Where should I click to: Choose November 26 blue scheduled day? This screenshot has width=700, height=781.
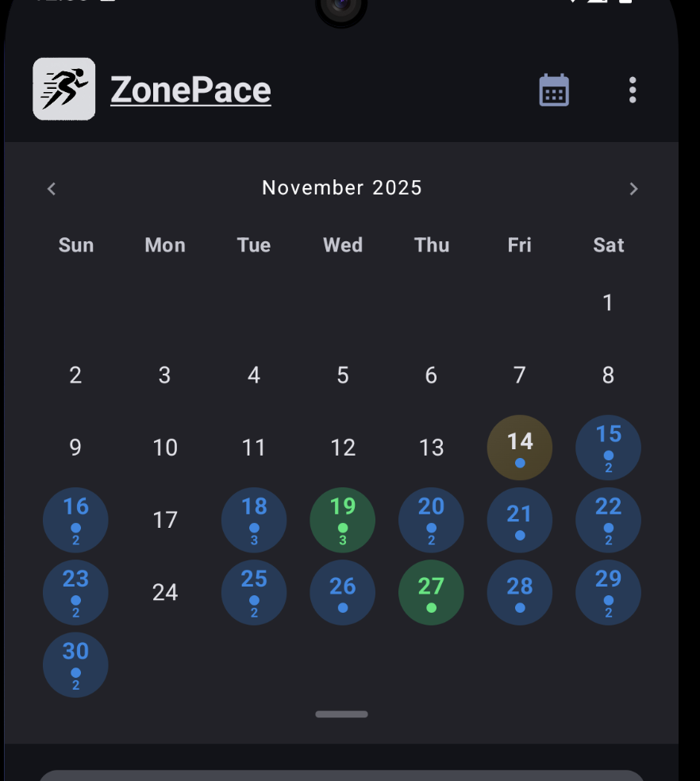pyautogui.click(x=343, y=592)
